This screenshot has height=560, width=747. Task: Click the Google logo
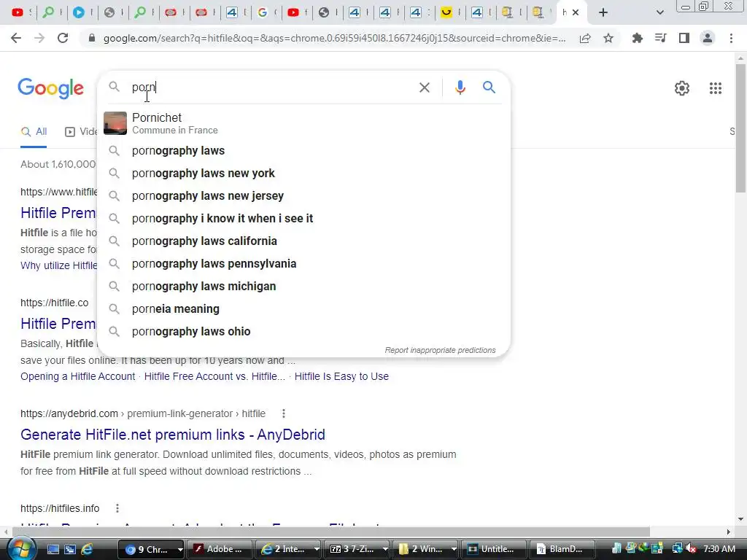pyautogui.click(x=50, y=88)
